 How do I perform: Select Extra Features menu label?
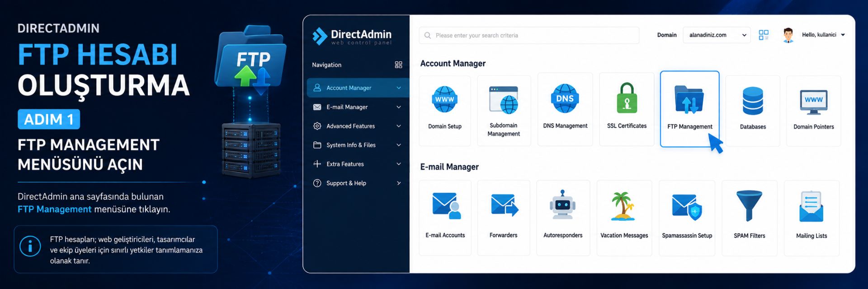pyautogui.click(x=345, y=164)
